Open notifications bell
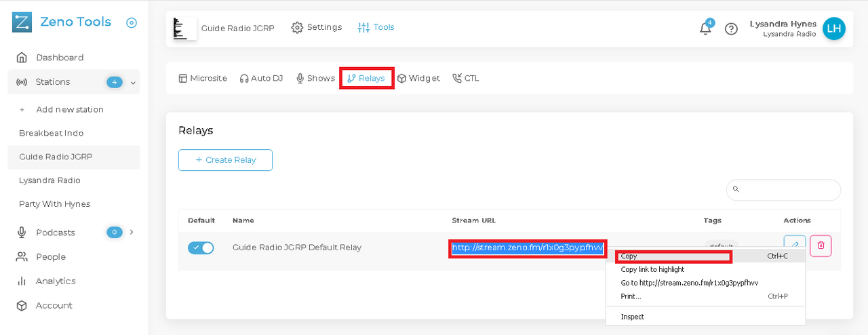 click(705, 28)
